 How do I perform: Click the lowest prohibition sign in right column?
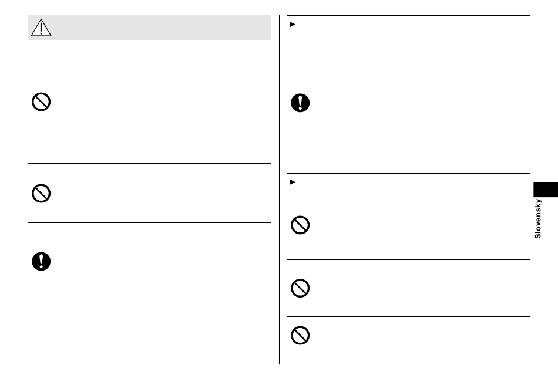point(300,336)
